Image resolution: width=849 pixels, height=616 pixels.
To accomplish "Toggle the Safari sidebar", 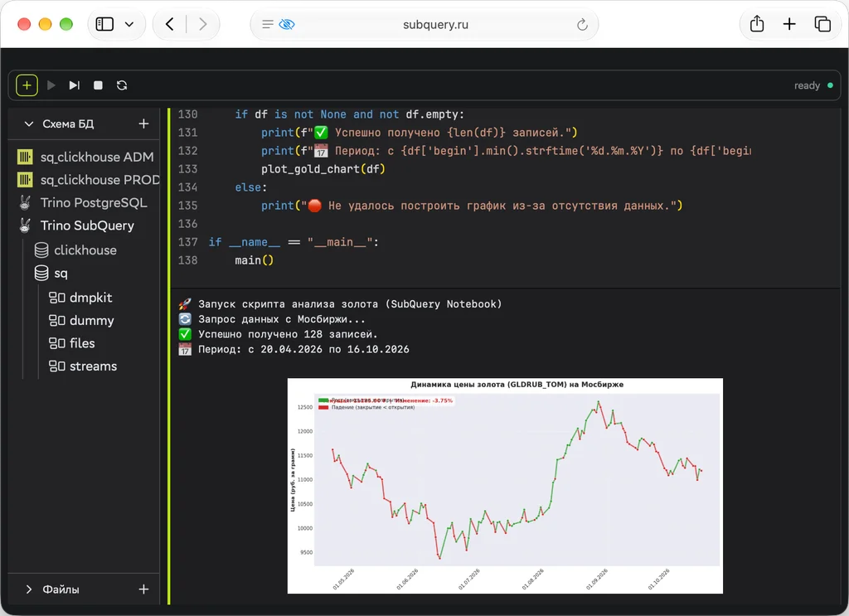I will tap(104, 24).
